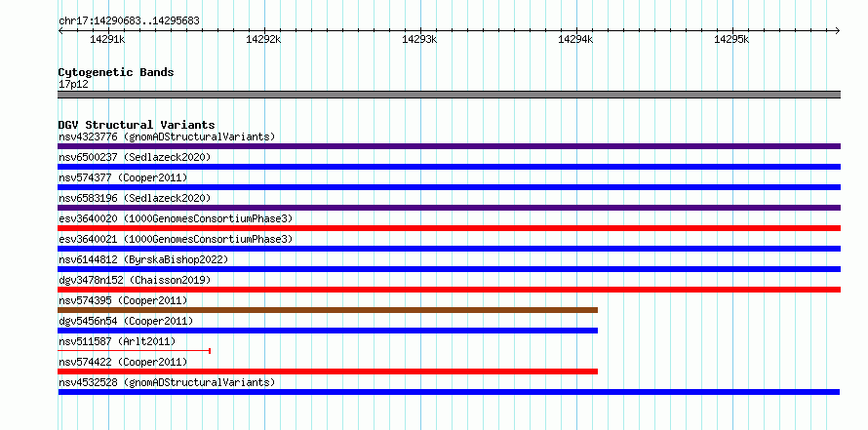
Task: Open variant nsv6144812 (ByrskaBishop2022)
Action: pos(143,259)
